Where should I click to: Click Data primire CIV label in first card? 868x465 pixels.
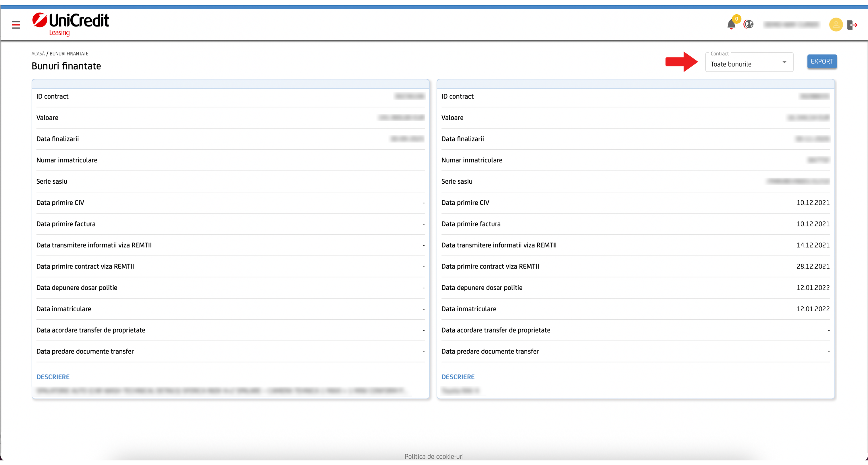click(60, 202)
